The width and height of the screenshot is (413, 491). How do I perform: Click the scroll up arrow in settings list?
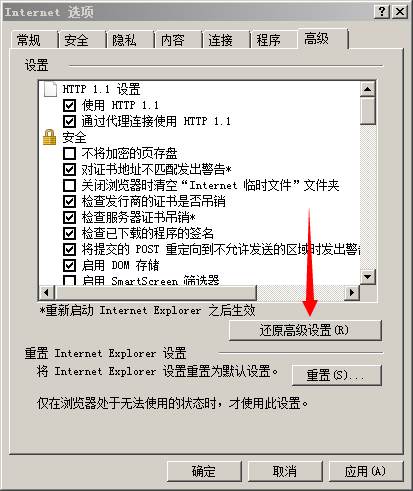[368, 89]
